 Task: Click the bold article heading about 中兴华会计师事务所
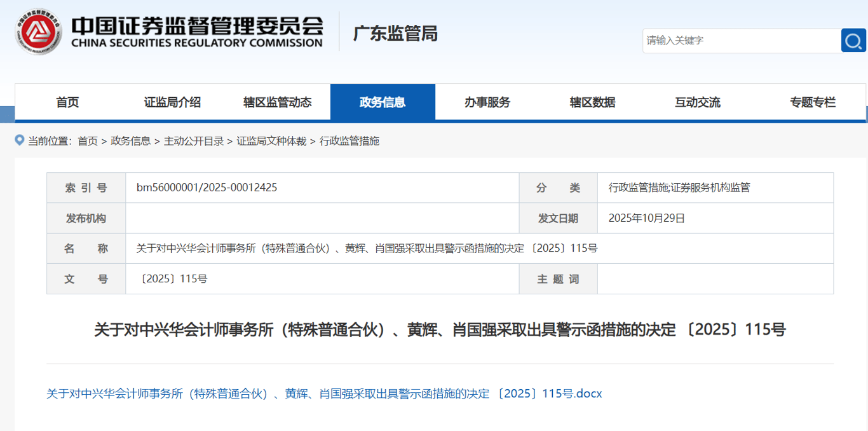[x=440, y=329]
